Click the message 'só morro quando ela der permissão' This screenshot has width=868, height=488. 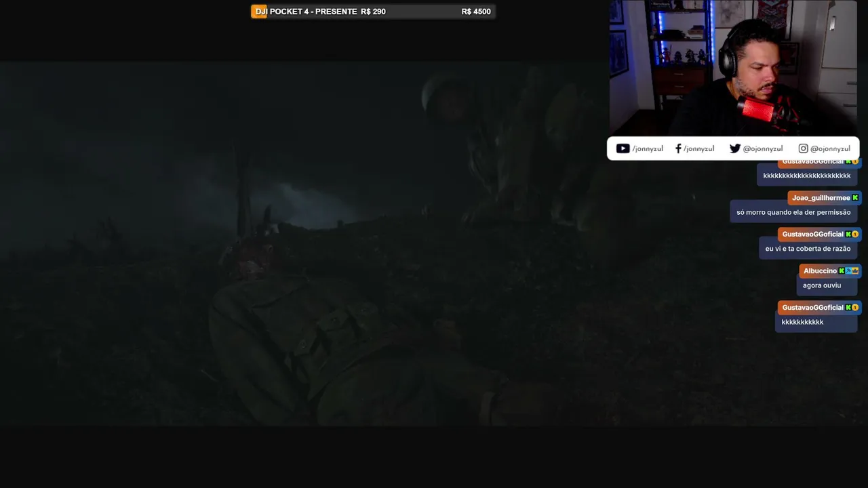[x=793, y=213]
